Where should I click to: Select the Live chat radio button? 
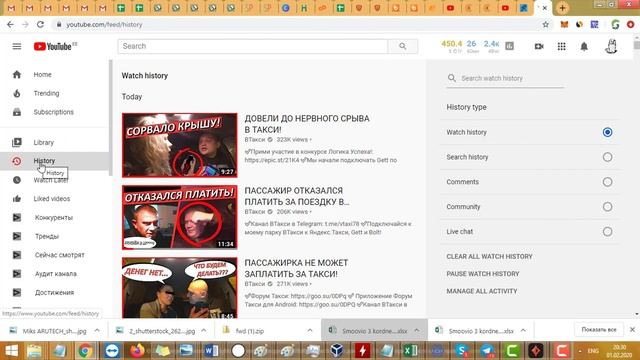607,232
